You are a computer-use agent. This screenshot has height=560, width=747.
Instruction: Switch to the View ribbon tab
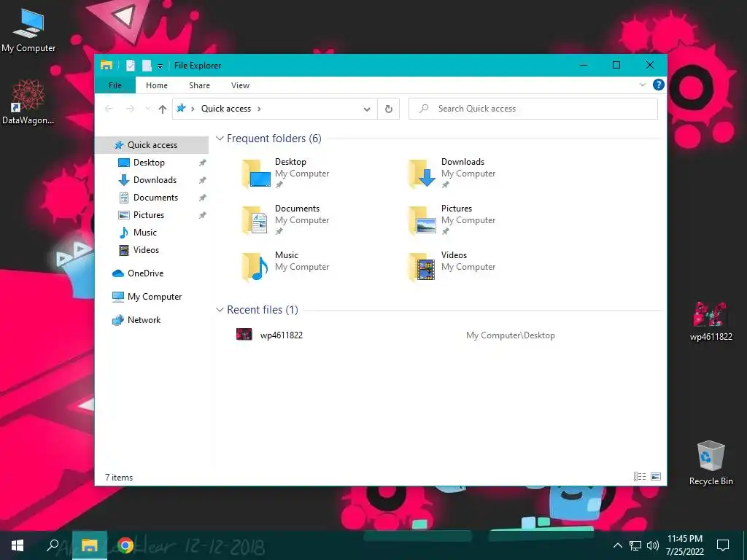coord(240,85)
